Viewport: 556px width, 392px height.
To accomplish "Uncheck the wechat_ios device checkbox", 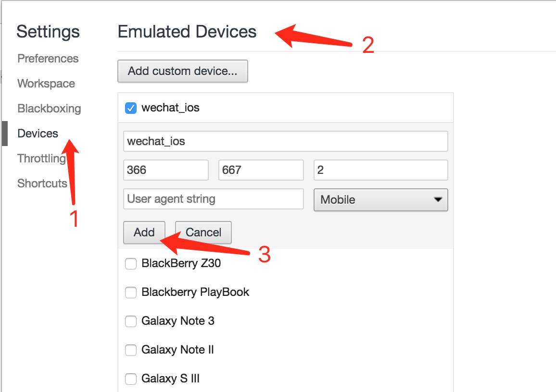I will (x=130, y=108).
